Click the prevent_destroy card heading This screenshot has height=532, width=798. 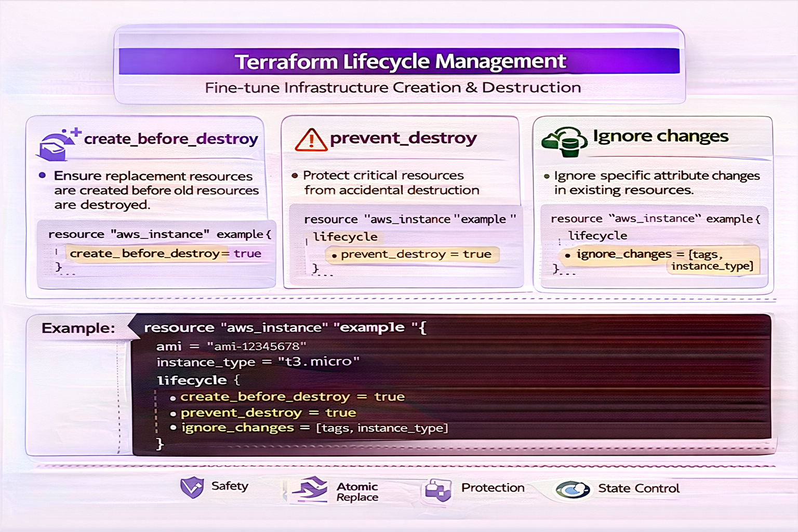point(403,138)
